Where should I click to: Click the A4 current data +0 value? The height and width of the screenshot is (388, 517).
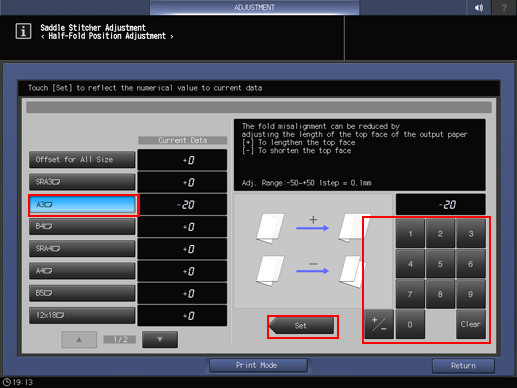pyautogui.click(x=182, y=271)
